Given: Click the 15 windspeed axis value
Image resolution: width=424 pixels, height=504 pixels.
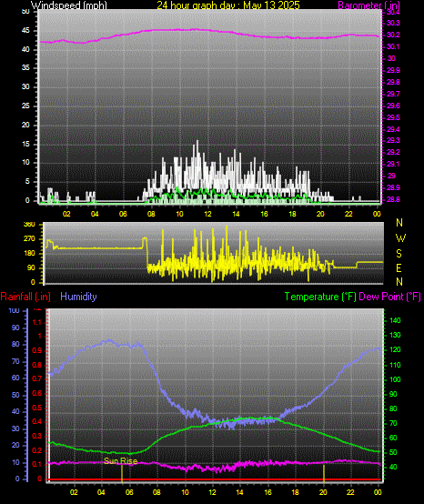Looking at the screenshot, I should pyautogui.click(x=25, y=144).
